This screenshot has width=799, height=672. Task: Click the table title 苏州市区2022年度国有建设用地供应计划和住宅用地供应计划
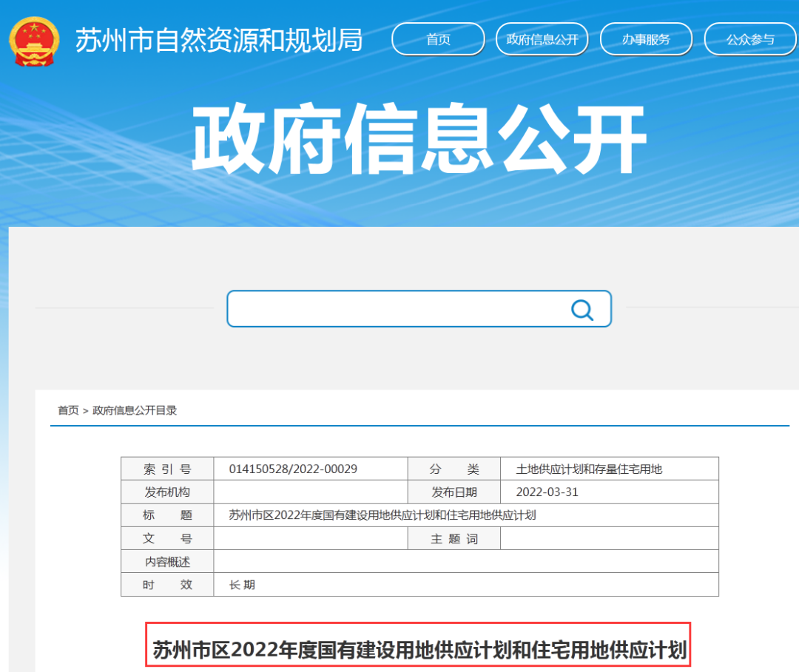pos(382,515)
